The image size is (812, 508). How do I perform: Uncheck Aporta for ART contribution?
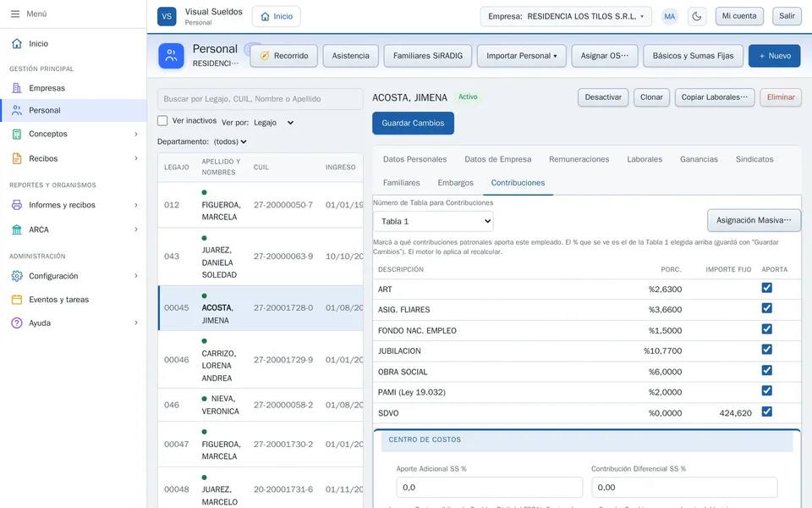click(x=767, y=288)
